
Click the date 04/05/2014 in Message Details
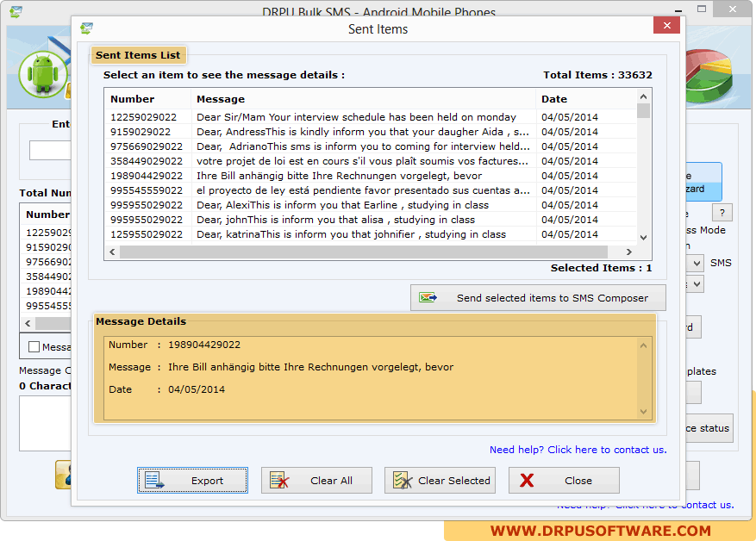pyautogui.click(x=197, y=389)
